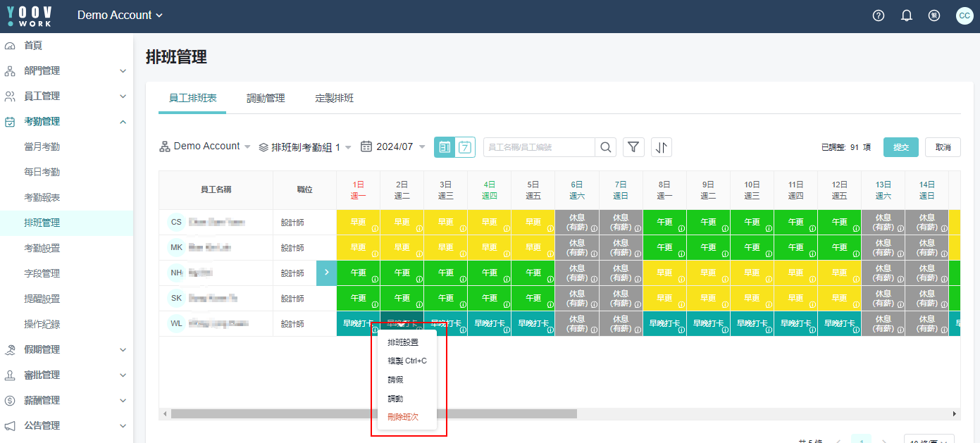The height and width of the screenshot is (443, 980).
Task: Click the search magnifier icon
Action: click(605, 147)
